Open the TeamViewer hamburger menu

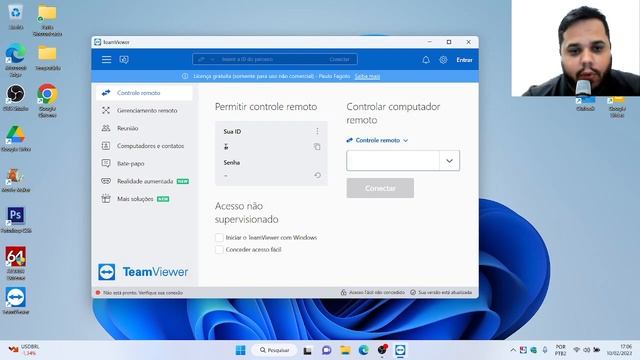pyautogui.click(x=106, y=60)
